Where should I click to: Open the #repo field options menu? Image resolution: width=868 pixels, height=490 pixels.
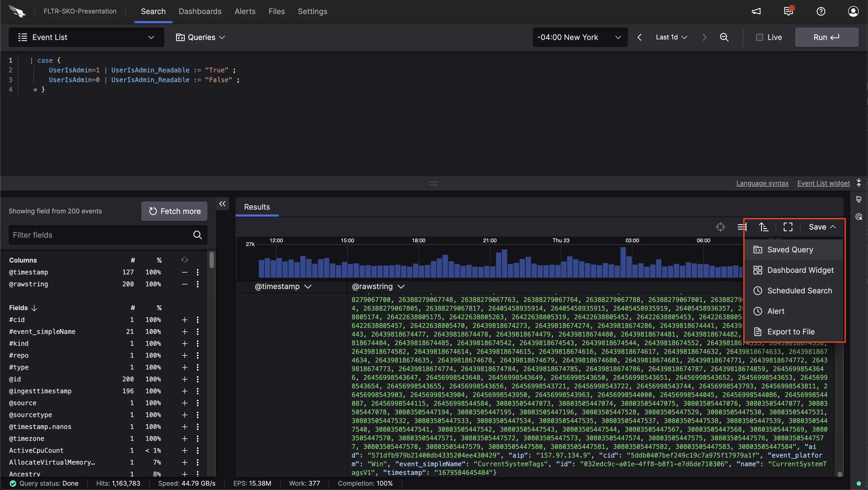pos(197,355)
